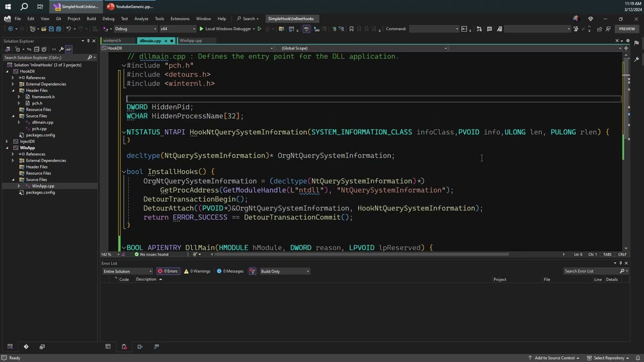
Task: Click the Git Changes icon at bottom left
Action: (x=26, y=346)
